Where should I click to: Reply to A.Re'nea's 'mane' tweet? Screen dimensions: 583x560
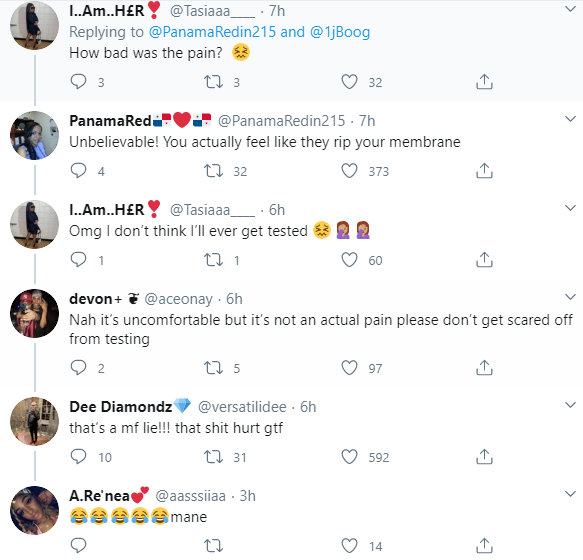click(78, 545)
